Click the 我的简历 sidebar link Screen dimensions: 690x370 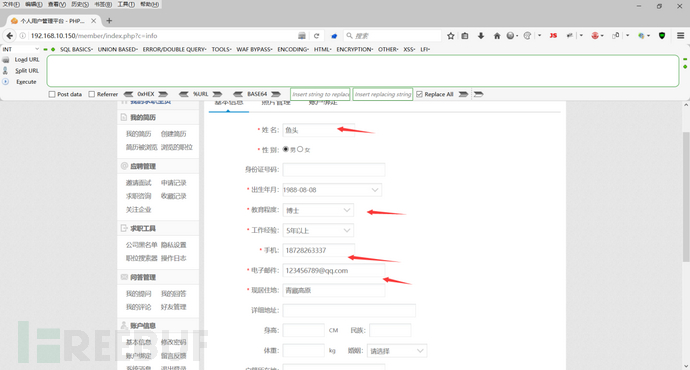[x=138, y=134]
